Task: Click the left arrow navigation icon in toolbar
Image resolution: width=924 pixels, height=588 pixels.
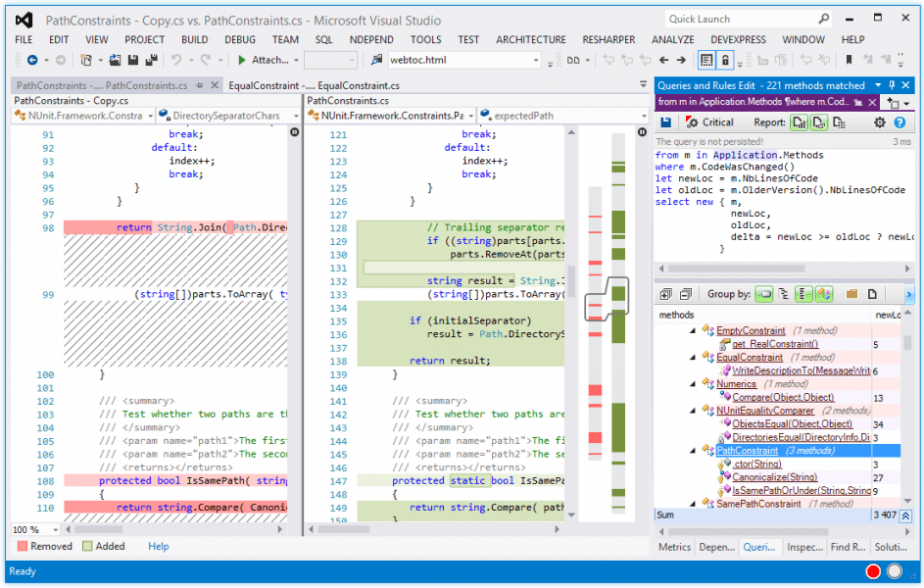Action: [664, 60]
